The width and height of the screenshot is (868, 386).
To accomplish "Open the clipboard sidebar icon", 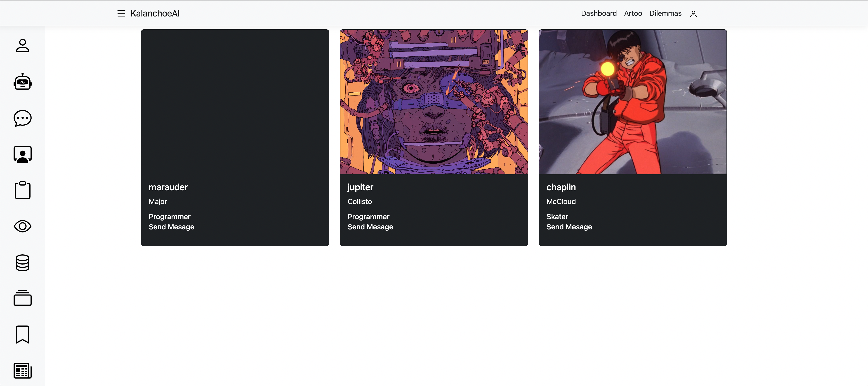I will [23, 190].
